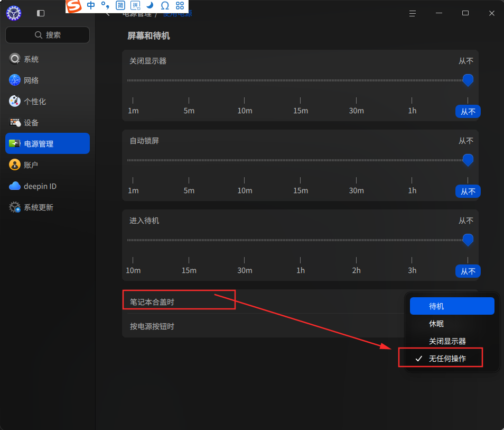Click into the 搜索 search box
The width and height of the screenshot is (504, 430).
48,35
